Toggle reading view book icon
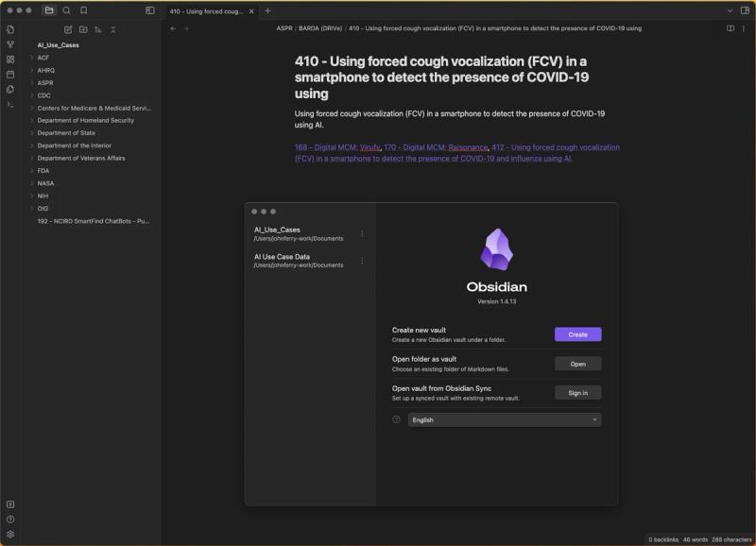This screenshot has width=756, height=546. click(x=730, y=28)
